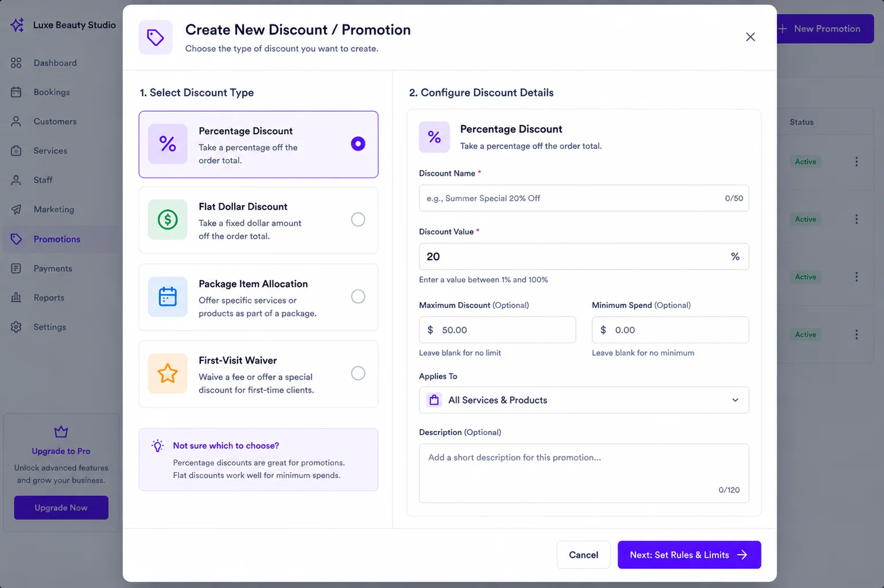
Task: Click the 0/120 character counter
Action: point(729,490)
